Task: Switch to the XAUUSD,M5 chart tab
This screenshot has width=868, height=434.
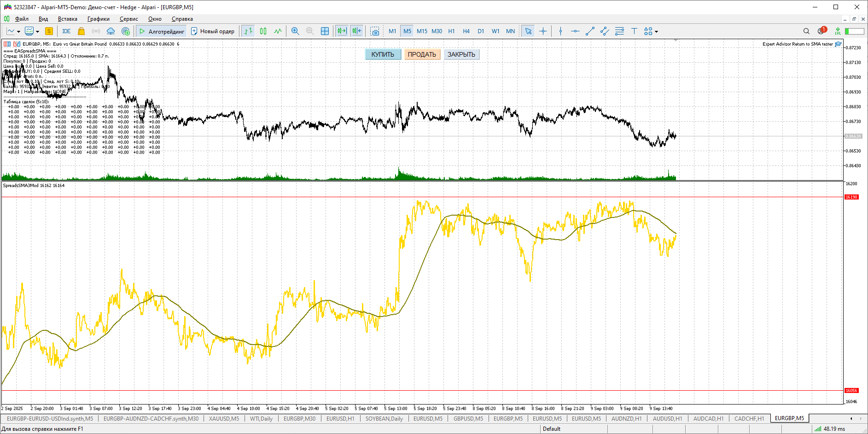Action: 224,419
